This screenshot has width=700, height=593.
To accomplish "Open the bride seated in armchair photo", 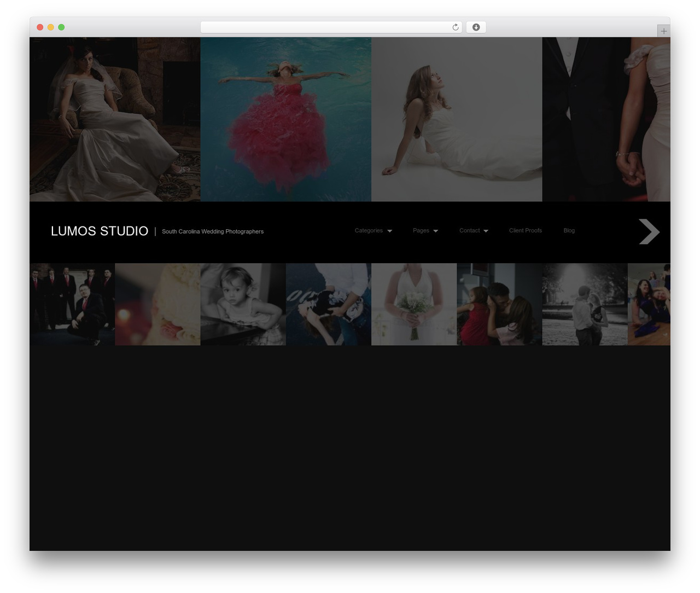I will pyautogui.click(x=115, y=119).
